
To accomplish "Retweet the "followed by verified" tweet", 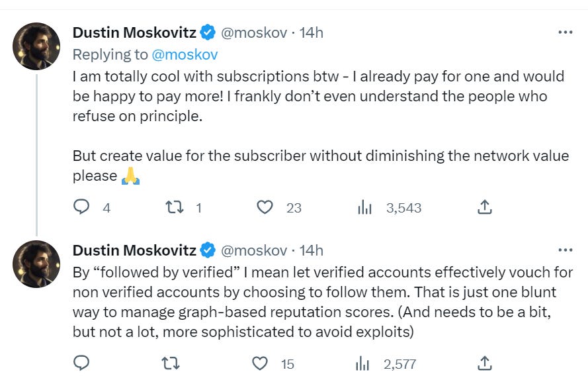I will [x=173, y=363].
